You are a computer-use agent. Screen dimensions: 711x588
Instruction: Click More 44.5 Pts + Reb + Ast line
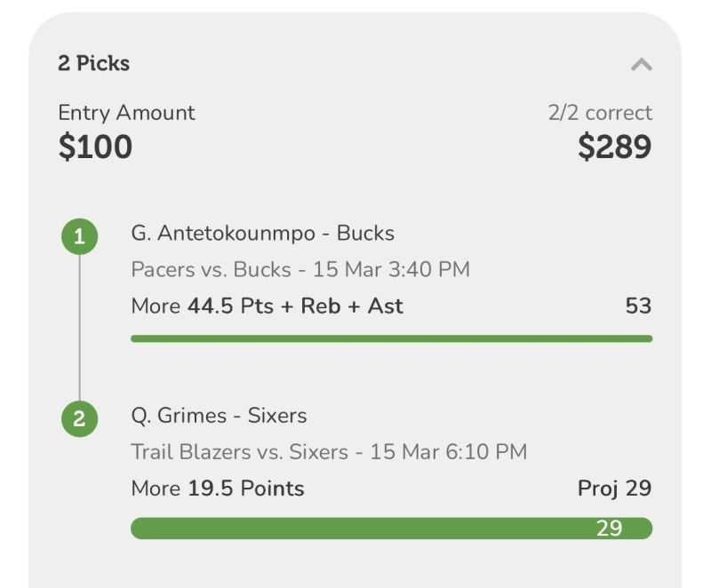coord(267,306)
